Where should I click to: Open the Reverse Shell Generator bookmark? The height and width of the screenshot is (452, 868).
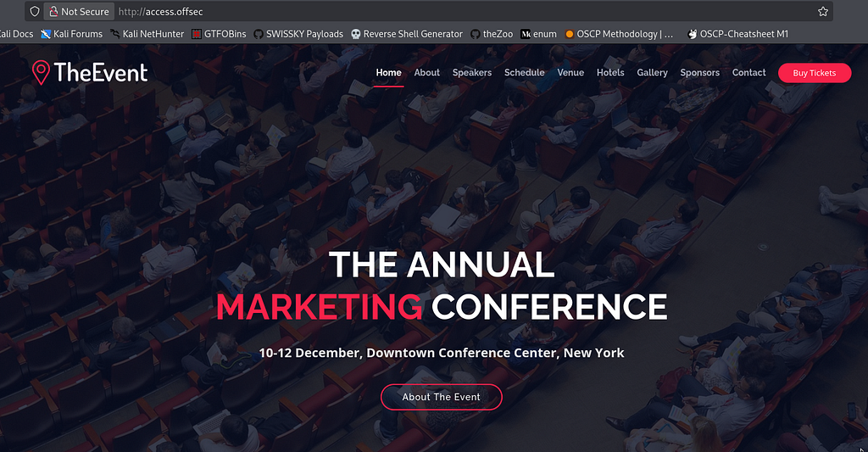(407, 34)
